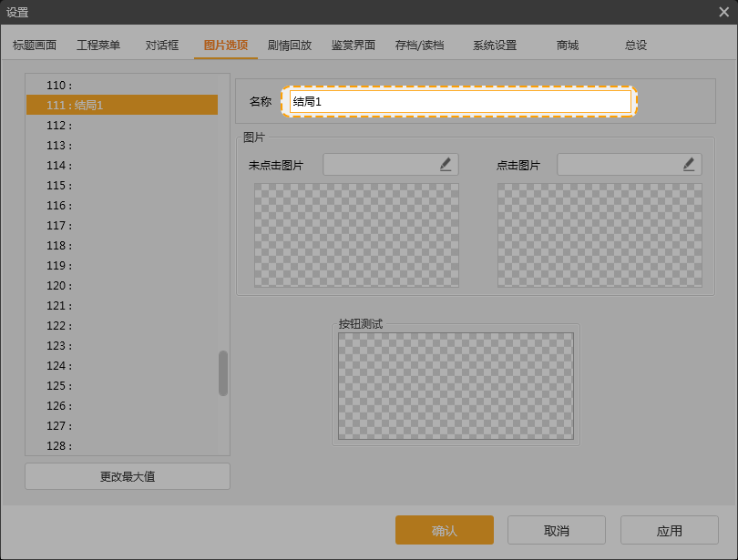Open the 剧情回放 tab
The image size is (738, 560).
pyautogui.click(x=288, y=44)
